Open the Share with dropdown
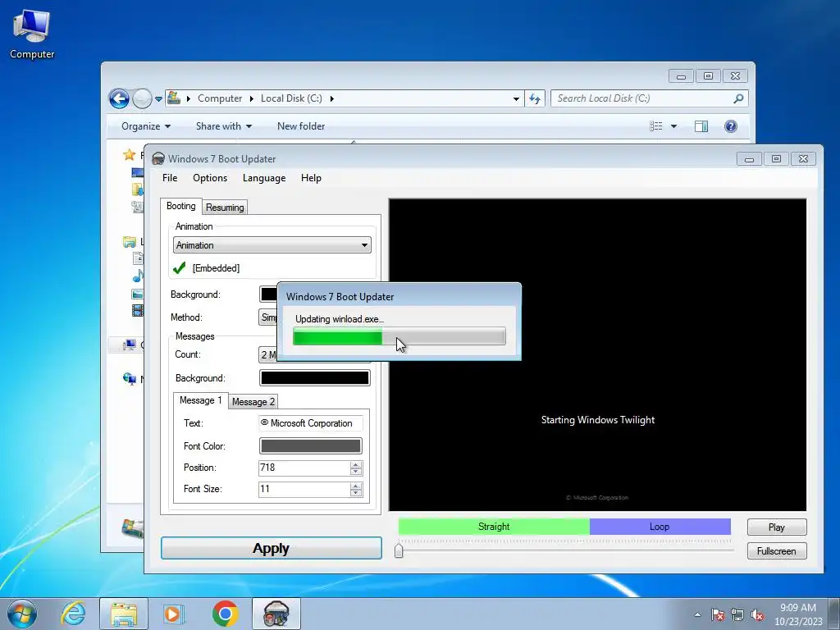This screenshot has height=630, width=840. click(224, 126)
